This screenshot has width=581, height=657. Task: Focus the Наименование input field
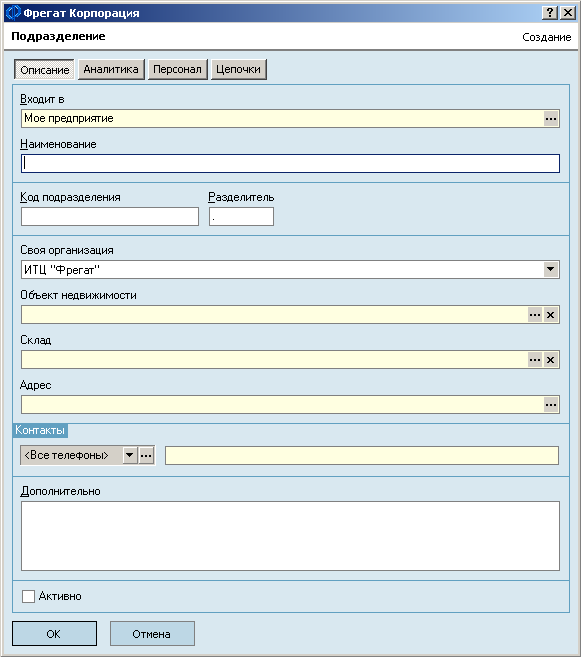290,163
